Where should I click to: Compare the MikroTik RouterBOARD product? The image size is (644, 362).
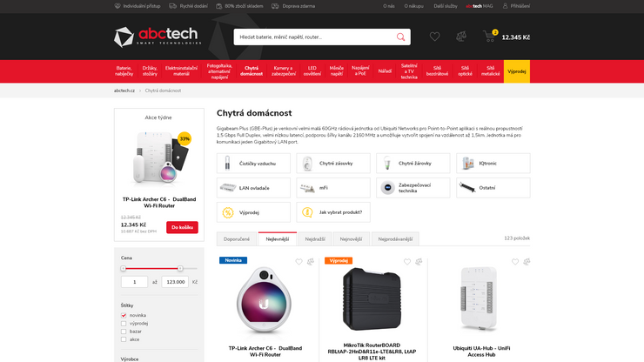pos(419,262)
